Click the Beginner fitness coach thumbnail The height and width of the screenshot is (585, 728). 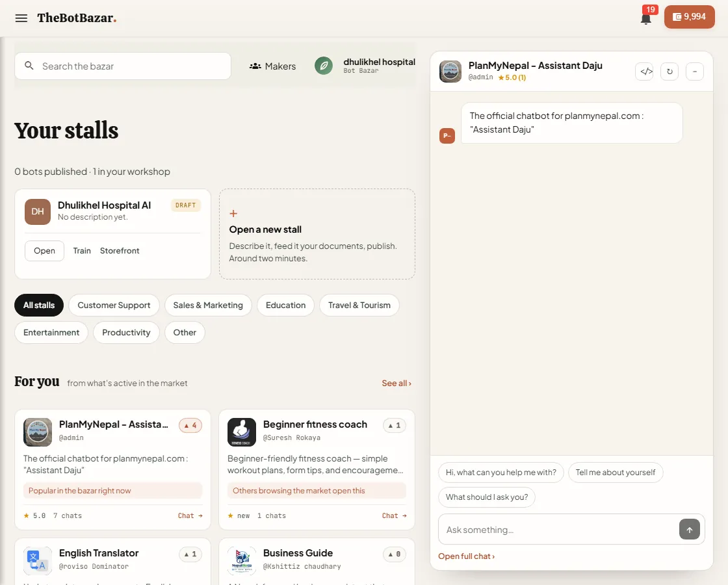pyautogui.click(x=242, y=432)
